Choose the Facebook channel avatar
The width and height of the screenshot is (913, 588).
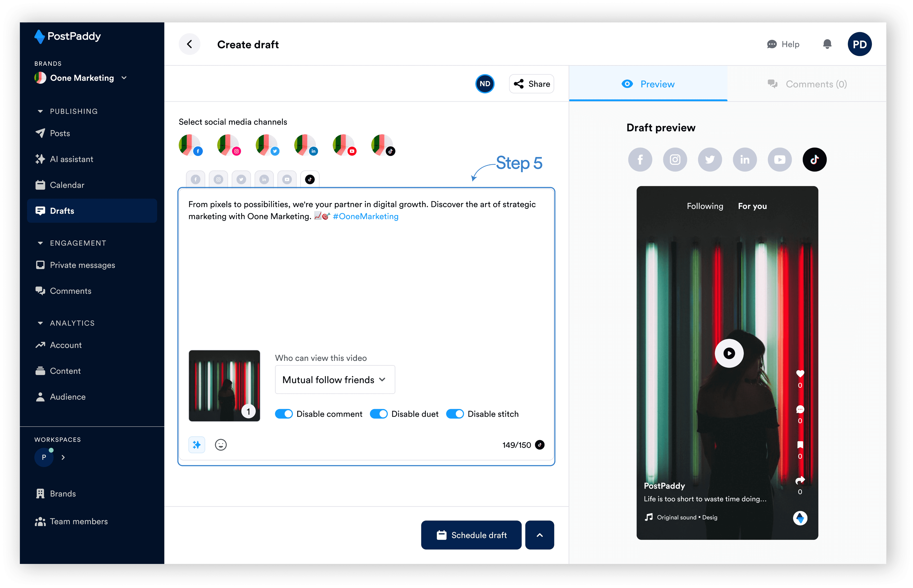tap(190, 145)
